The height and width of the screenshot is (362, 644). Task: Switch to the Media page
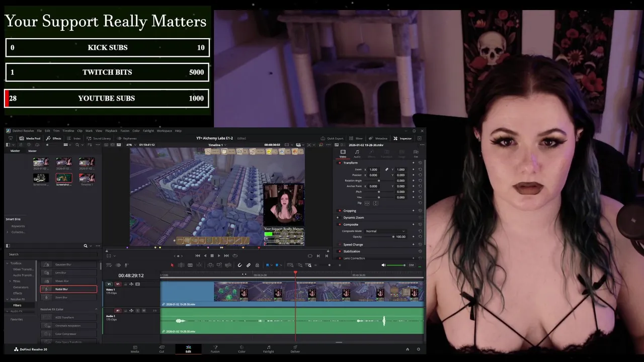pyautogui.click(x=135, y=349)
